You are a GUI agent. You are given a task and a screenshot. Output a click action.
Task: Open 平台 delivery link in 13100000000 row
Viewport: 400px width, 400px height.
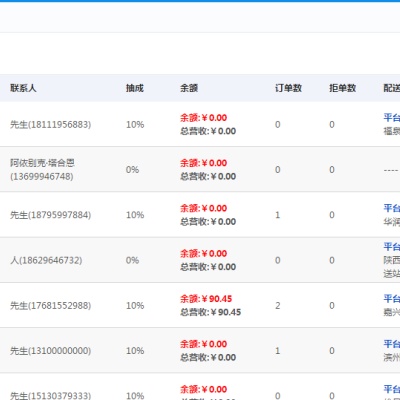pos(392,344)
